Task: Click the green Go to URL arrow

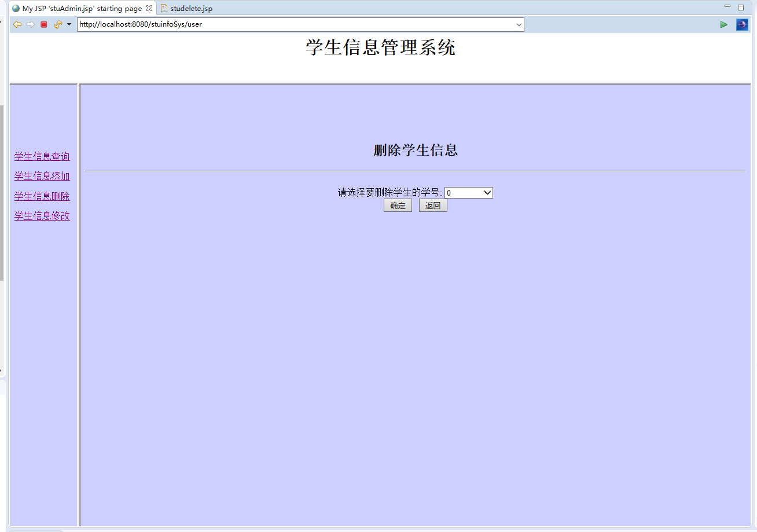Action: click(723, 24)
